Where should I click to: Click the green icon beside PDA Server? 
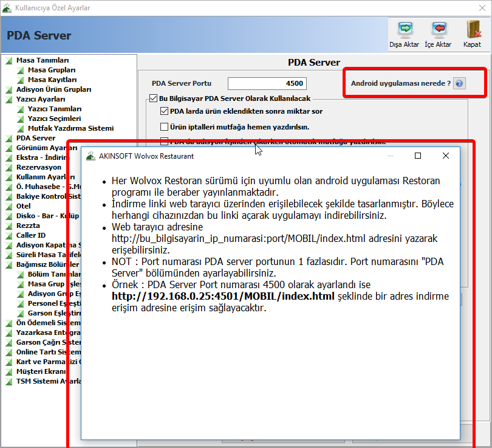[9, 139]
